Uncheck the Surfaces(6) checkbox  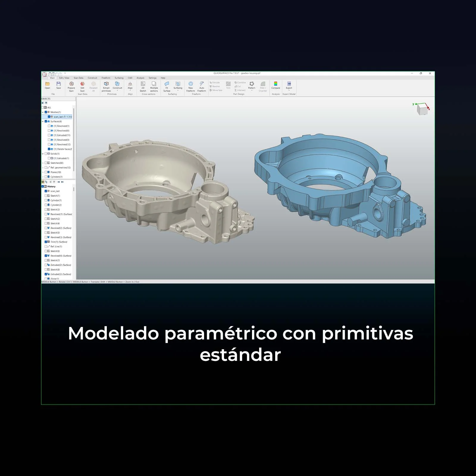pyautogui.click(x=46, y=121)
